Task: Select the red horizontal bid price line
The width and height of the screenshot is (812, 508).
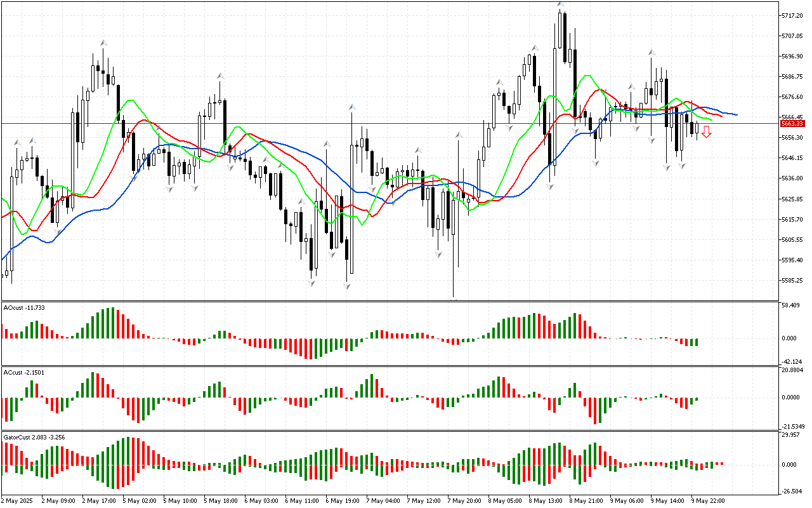Action: pyautogui.click(x=381, y=123)
